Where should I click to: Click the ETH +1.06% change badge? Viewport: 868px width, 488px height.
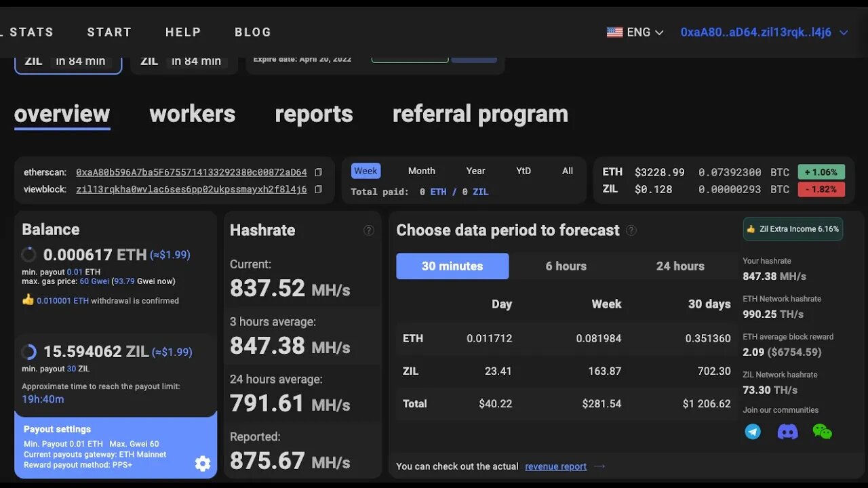pos(821,172)
